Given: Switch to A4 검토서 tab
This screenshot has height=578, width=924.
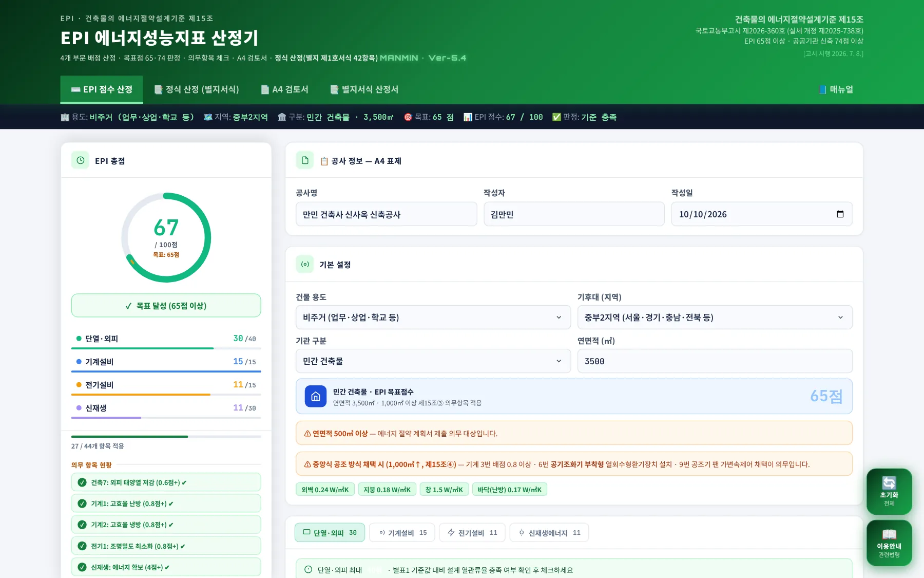Looking at the screenshot, I should click(x=284, y=89).
